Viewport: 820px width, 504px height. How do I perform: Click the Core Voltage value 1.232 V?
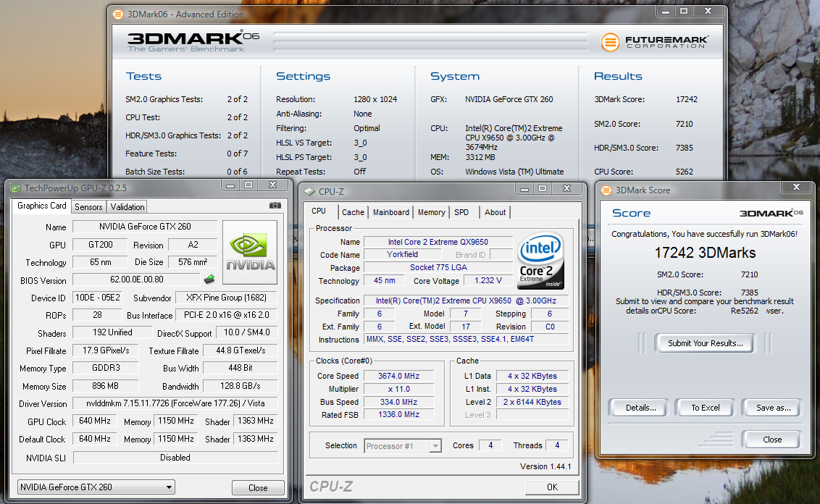point(488,281)
